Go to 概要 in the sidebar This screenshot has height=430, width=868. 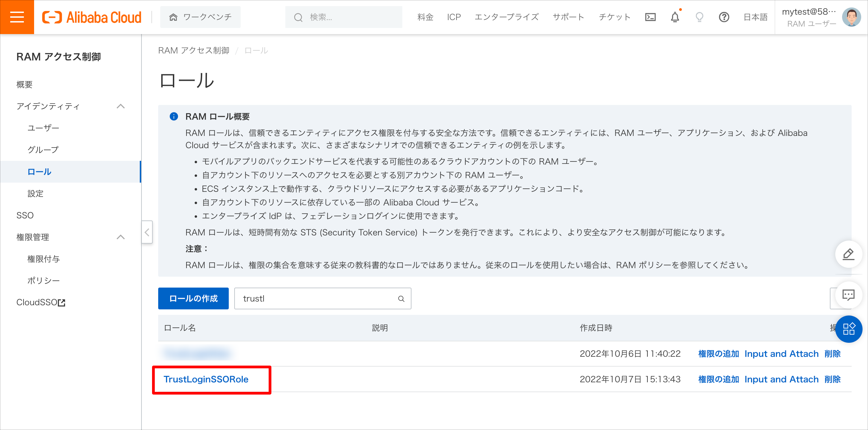[25, 85]
